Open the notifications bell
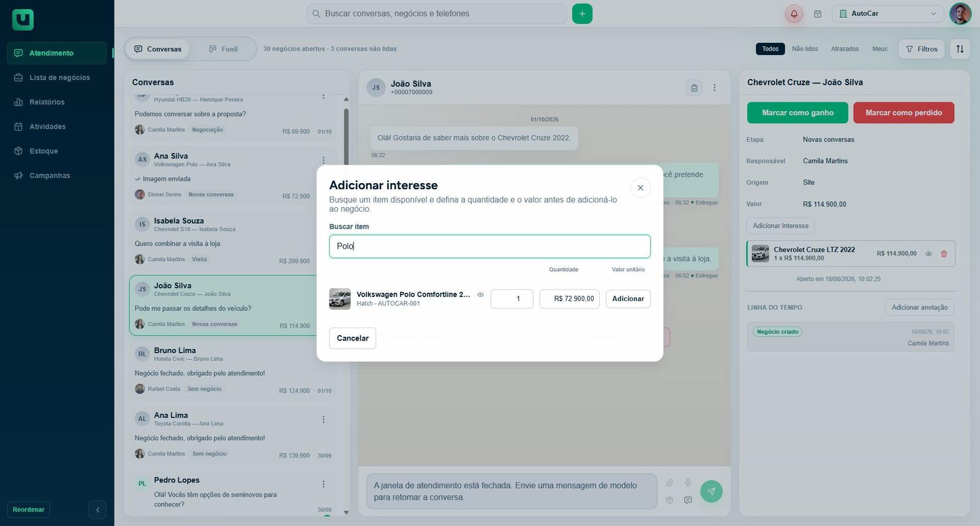 pos(794,13)
